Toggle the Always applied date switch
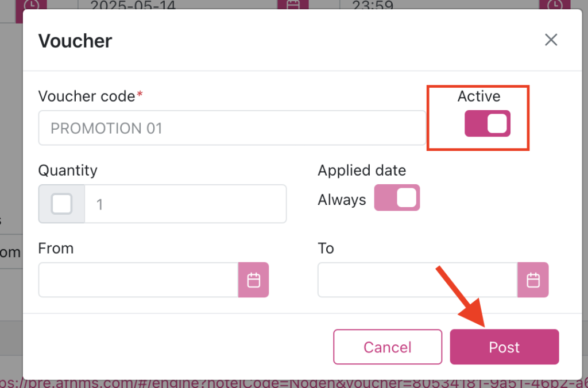 tap(397, 198)
